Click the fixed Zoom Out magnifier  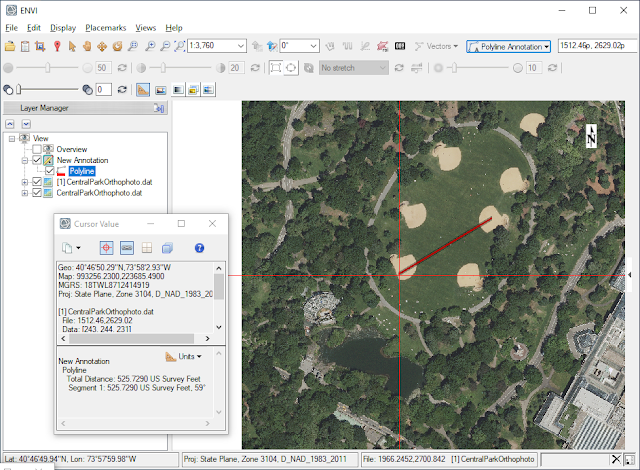tap(165, 46)
